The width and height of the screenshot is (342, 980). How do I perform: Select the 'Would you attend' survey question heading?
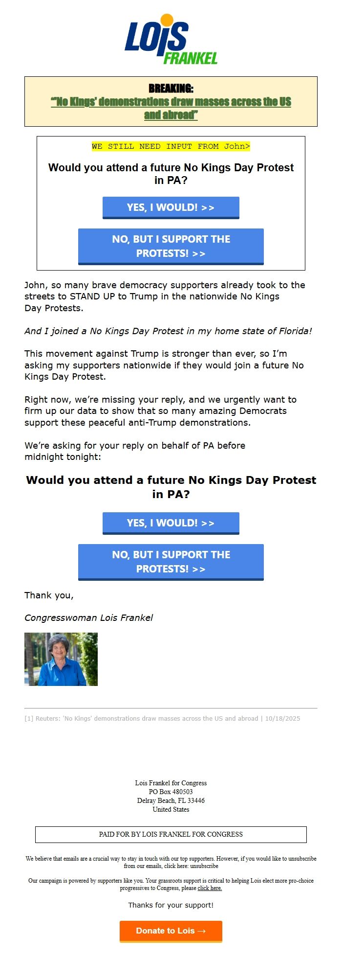171,487
